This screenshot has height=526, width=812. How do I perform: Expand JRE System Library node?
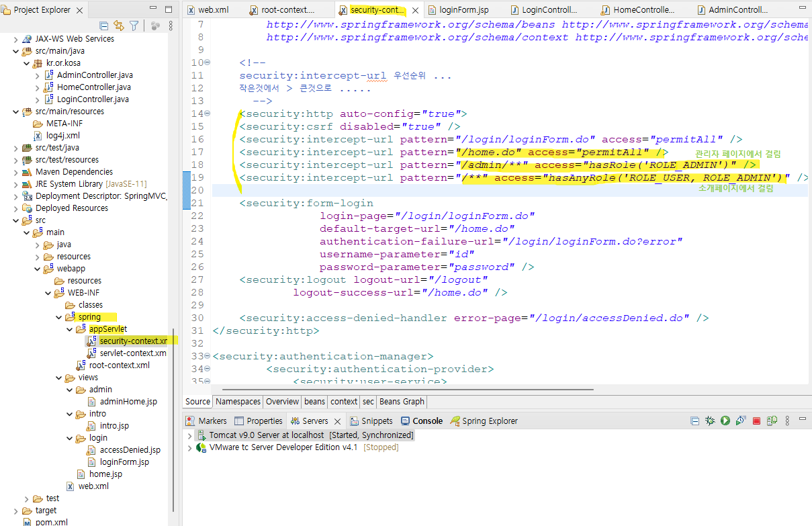(x=16, y=183)
